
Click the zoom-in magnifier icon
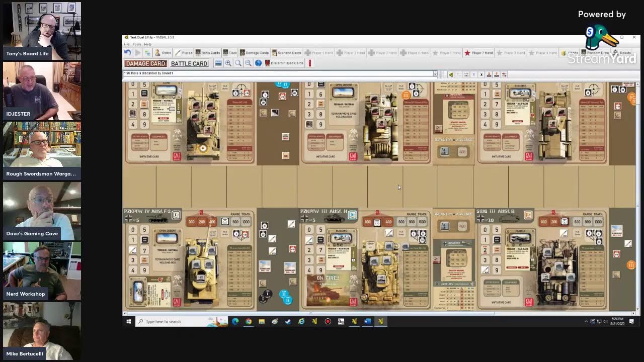pyautogui.click(x=228, y=63)
